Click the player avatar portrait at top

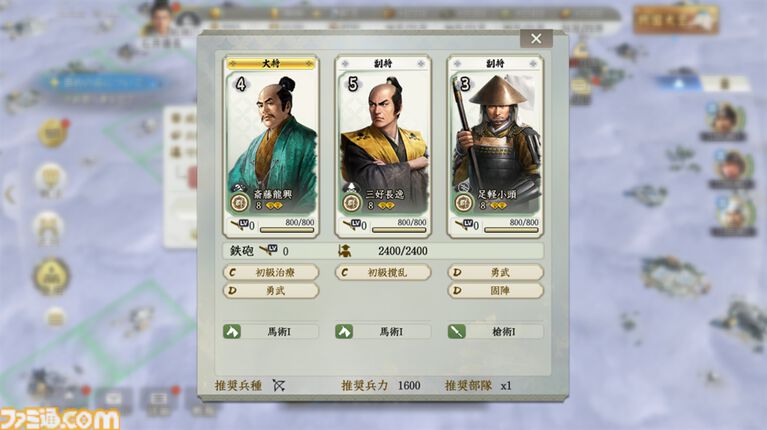[x=160, y=18]
